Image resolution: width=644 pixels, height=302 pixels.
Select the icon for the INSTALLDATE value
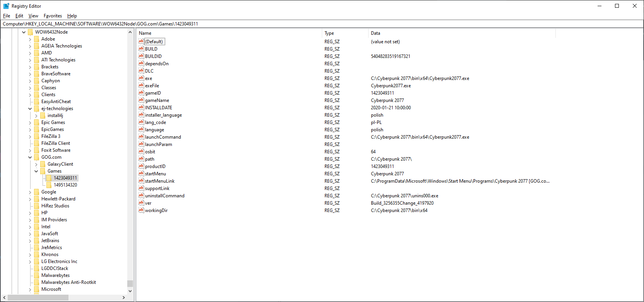pos(141,107)
